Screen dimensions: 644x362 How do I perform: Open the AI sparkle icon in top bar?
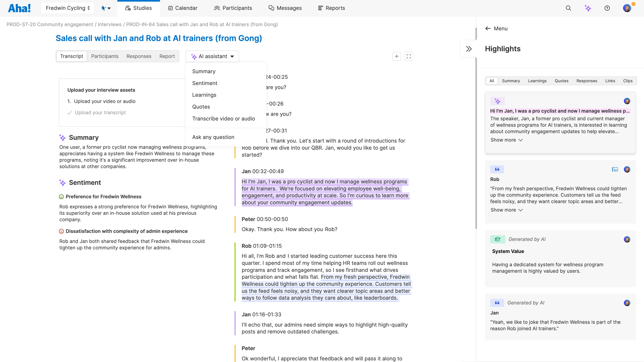point(588,8)
